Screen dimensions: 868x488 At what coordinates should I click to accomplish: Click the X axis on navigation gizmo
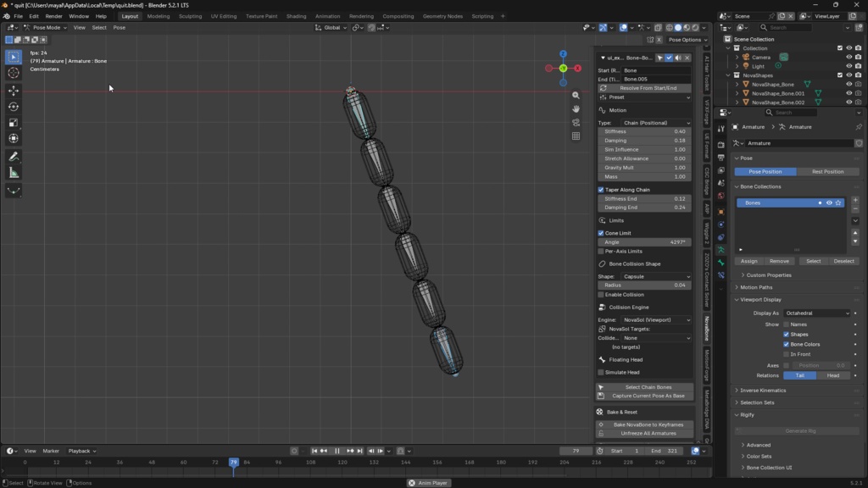coord(577,69)
